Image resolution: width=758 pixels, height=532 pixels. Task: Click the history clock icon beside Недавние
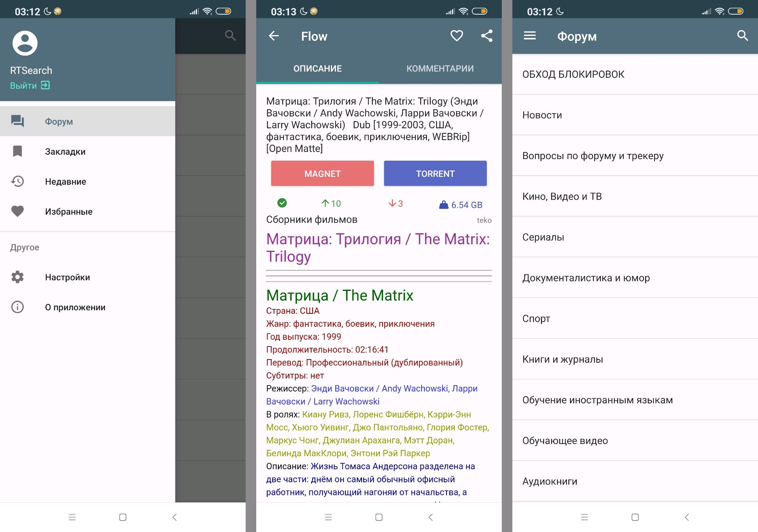point(17,181)
